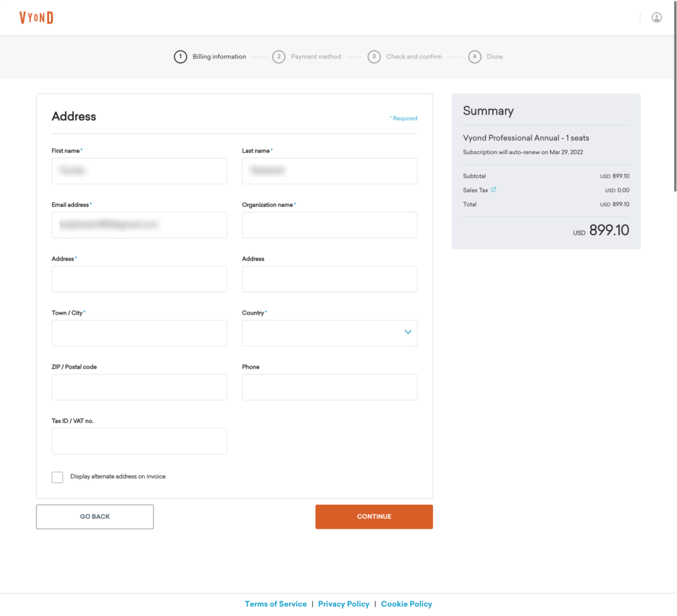
Task: Select the step 3 Check and confirm circle
Action: pos(374,57)
